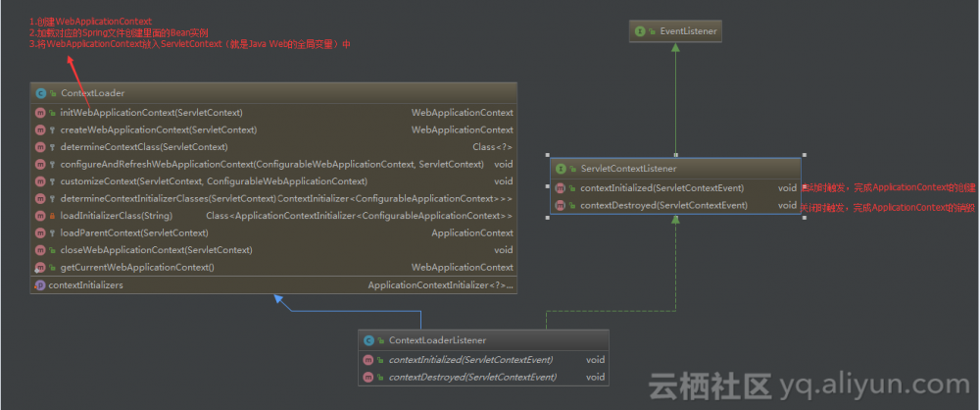
Task: Select method closeWebApplicationContext(ServletContext)
Action: 156,250
